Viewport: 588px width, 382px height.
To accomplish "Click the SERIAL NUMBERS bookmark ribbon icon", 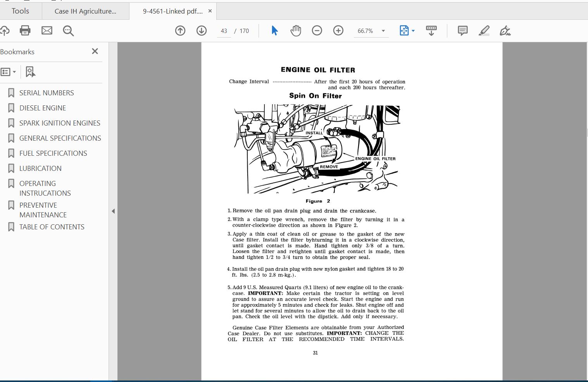I will 11,93.
